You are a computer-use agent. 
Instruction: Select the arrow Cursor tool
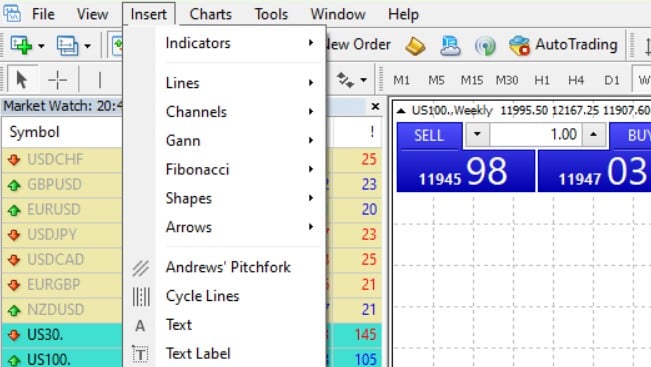[x=22, y=79]
